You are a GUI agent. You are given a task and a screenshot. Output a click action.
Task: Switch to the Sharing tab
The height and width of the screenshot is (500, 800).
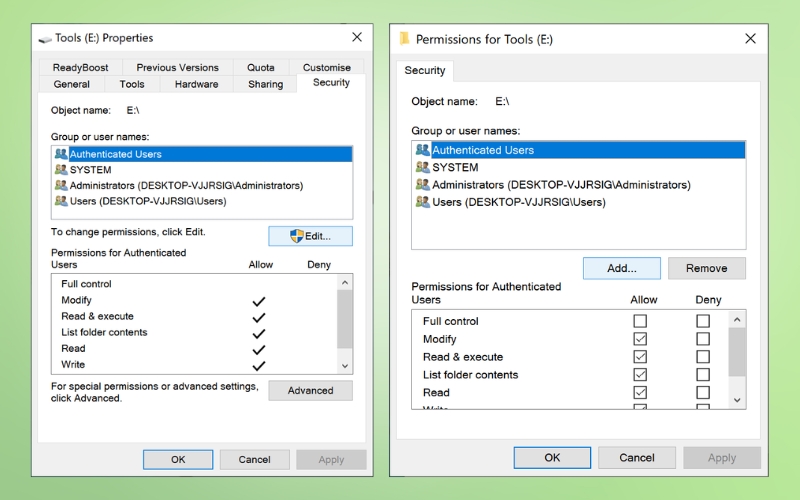click(265, 84)
